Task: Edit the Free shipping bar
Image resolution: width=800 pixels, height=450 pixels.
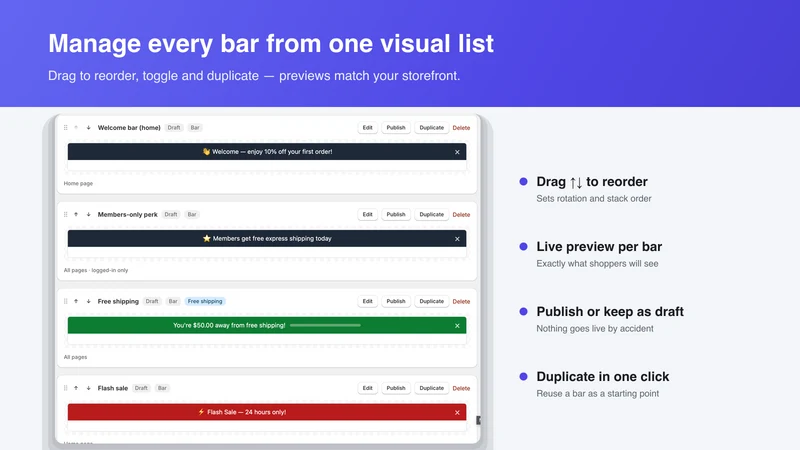Action: click(x=367, y=301)
